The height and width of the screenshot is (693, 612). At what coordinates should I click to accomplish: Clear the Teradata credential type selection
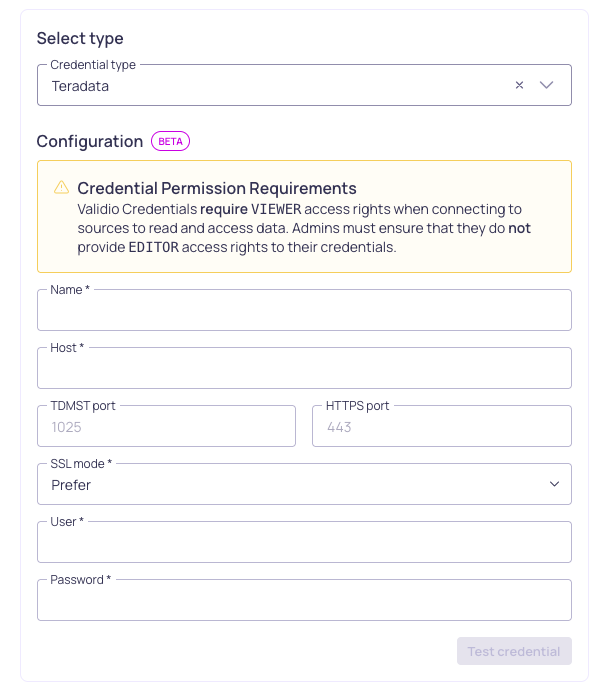[519, 85]
